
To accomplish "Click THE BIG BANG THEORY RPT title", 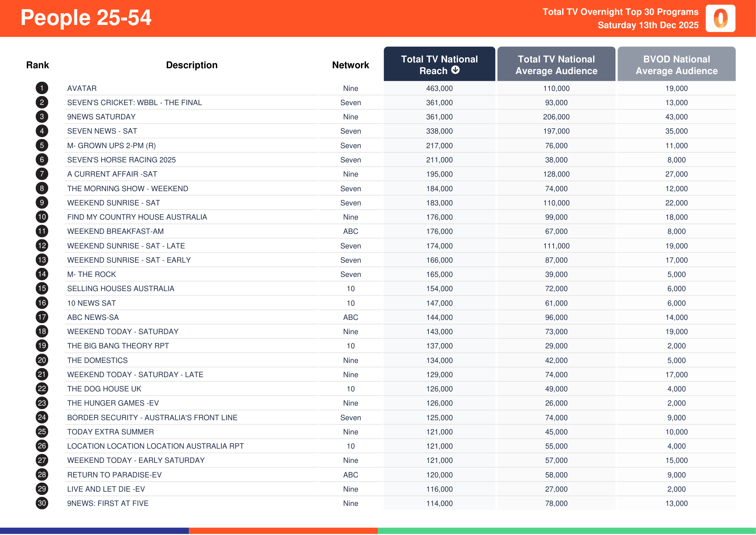I will tap(118, 346).
